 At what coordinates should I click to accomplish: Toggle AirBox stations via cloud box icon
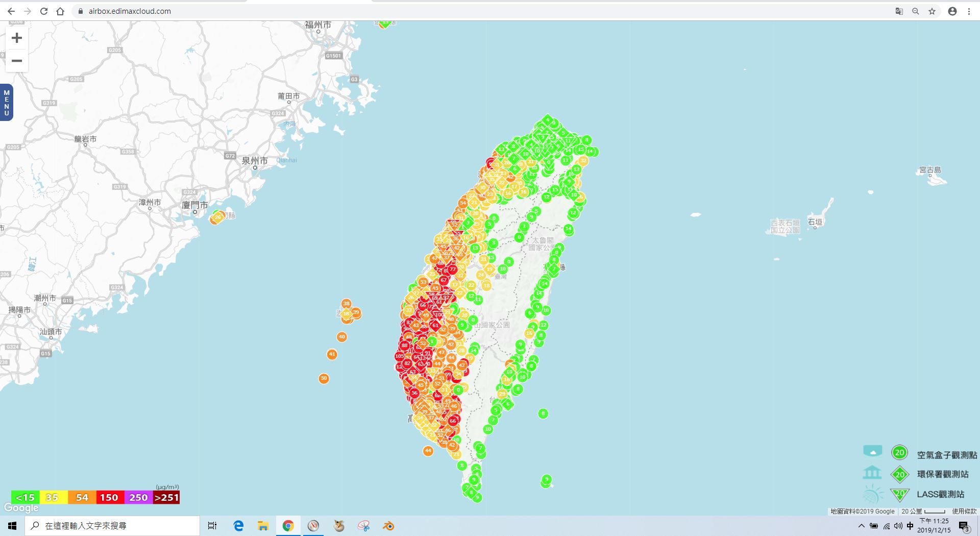[x=872, y=451]
